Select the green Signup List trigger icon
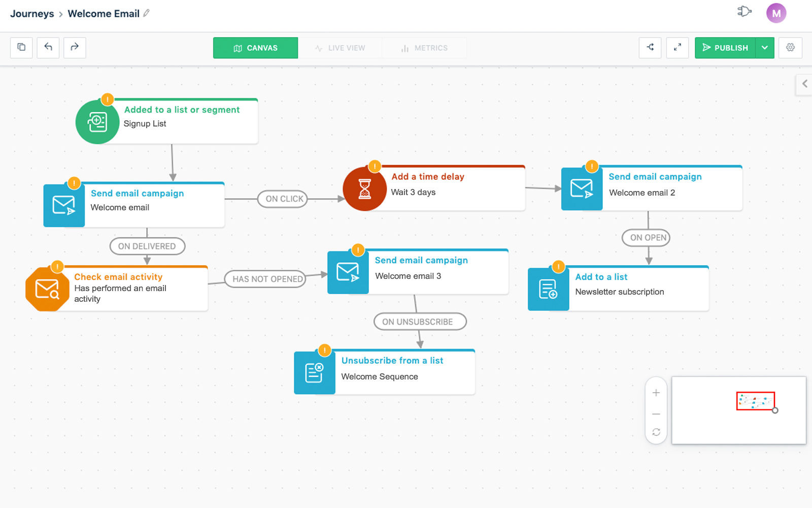 point(97,122)
